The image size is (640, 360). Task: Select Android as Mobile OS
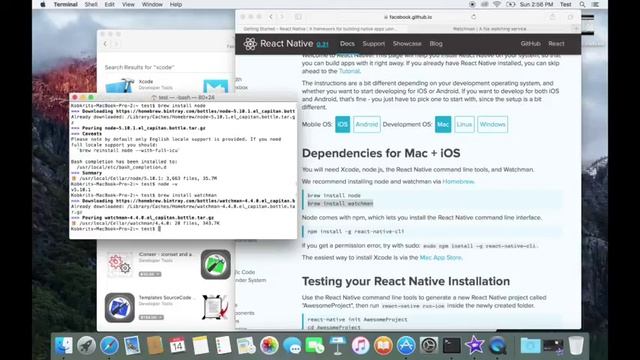367,124
